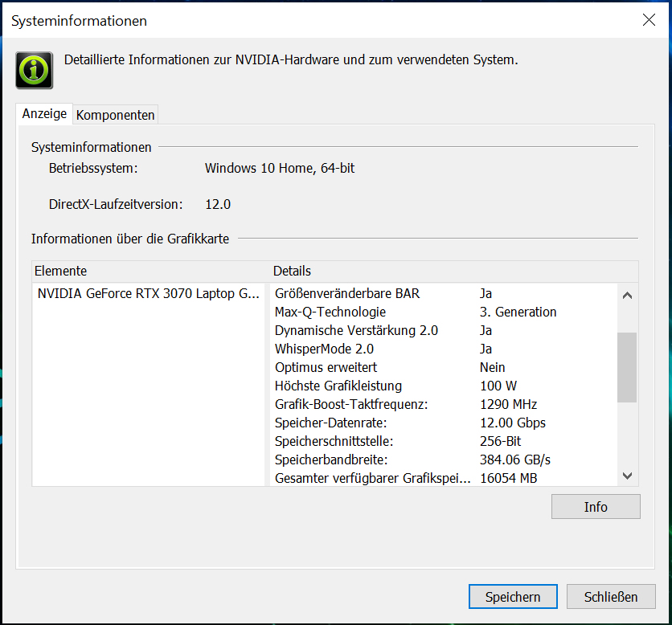Close the Systeminformationen dialog window
Viewport: 672px width, 625px height.
click(649, 21)
